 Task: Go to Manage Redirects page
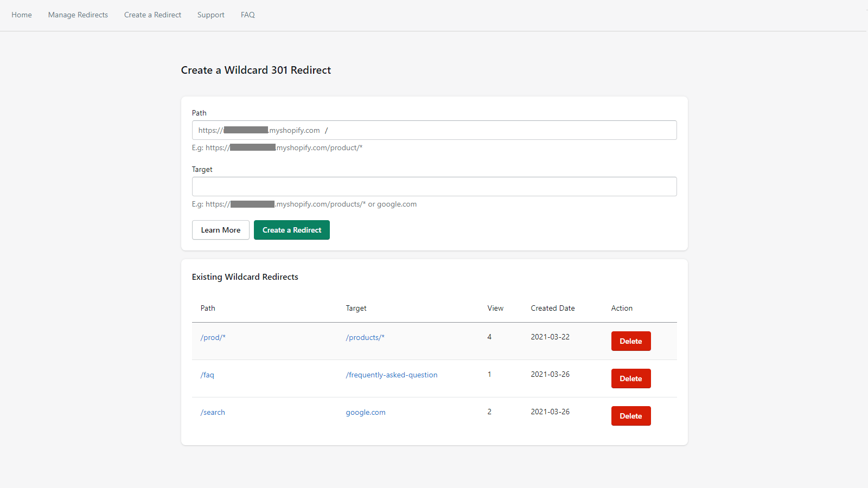click(x=78, y=15)
